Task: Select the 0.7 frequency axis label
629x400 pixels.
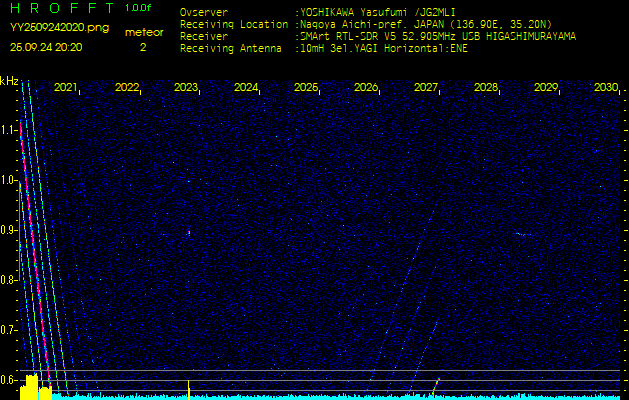Action: pyautogui.click(x=9, y=329)
